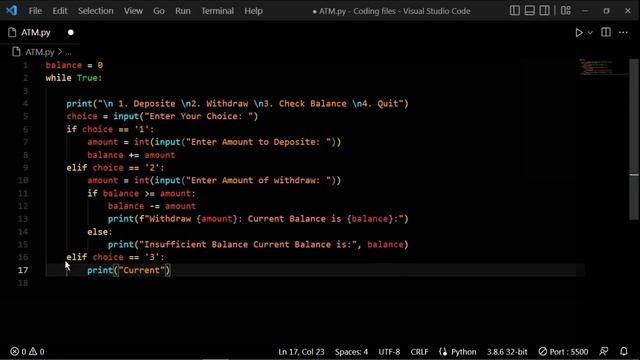Screen dimensions: 640x360
Task: Click the unsaved dot on ATM.py tab
Action: click(71, 32)
